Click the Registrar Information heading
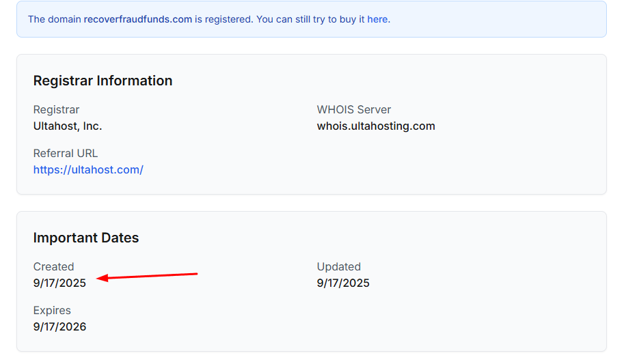 point(103,81)
